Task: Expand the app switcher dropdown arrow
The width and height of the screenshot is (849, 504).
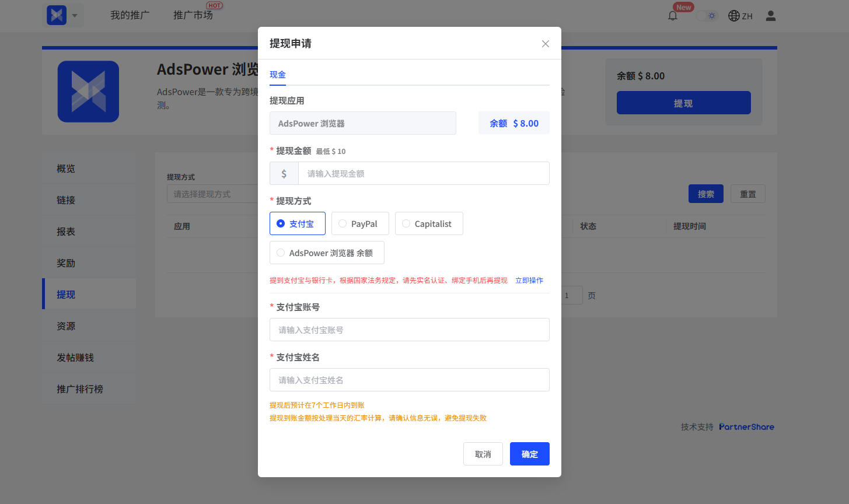Action: pyautogui.click(x=75, y=16)
